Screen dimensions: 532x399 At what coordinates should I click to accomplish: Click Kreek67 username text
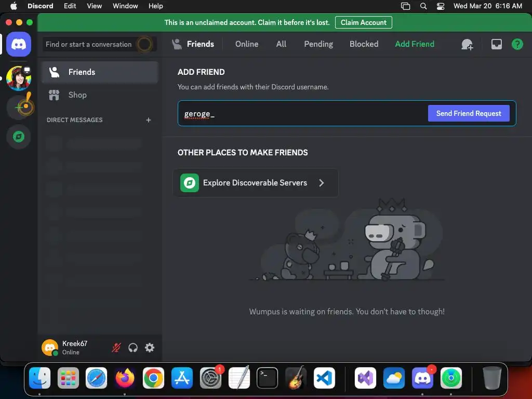coord(75,343)
